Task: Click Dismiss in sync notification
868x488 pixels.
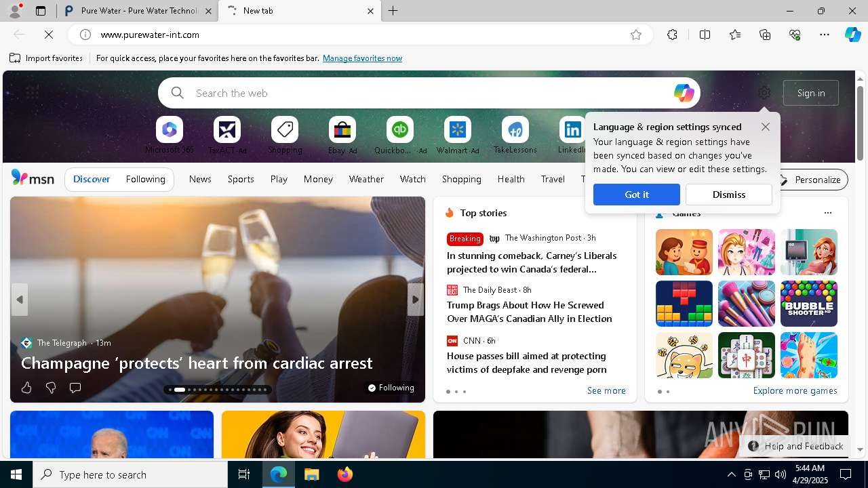Action: tap(729, 195)
